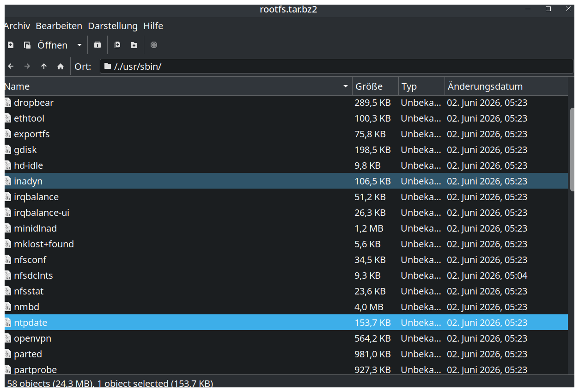Click the 100,3 KB size cell
This screenshot has height=392, width=579.
tap(372, 118)
